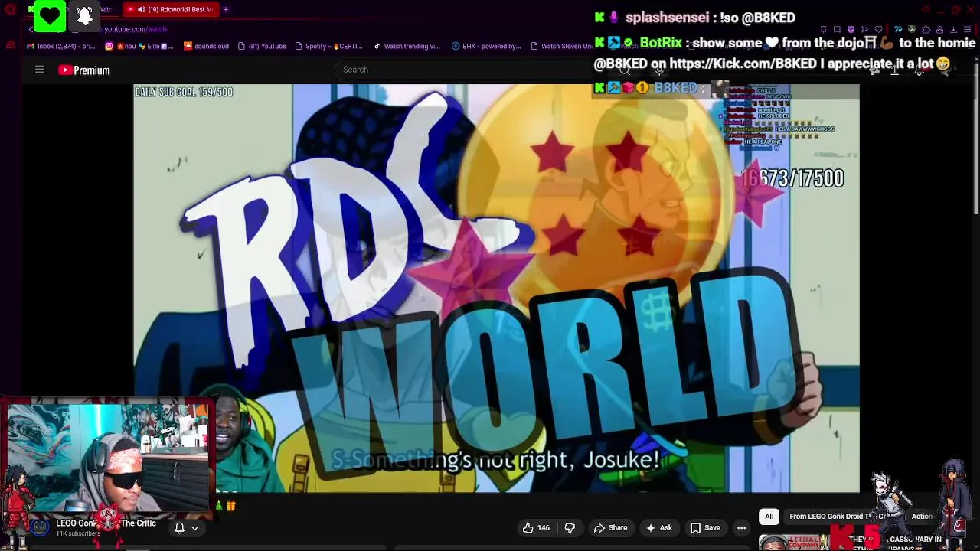
Task: Click the Ask button below the video
Action: click(658, 528)
